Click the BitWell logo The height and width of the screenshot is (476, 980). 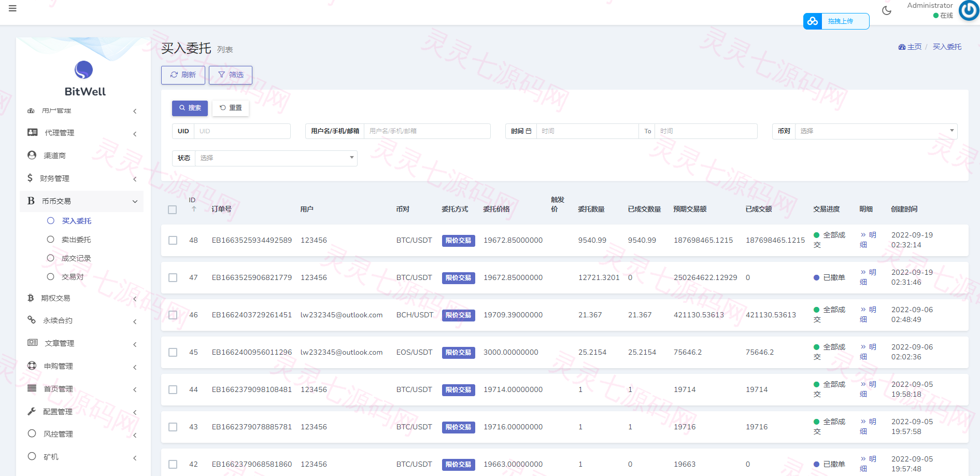click(x=83, y=70)
